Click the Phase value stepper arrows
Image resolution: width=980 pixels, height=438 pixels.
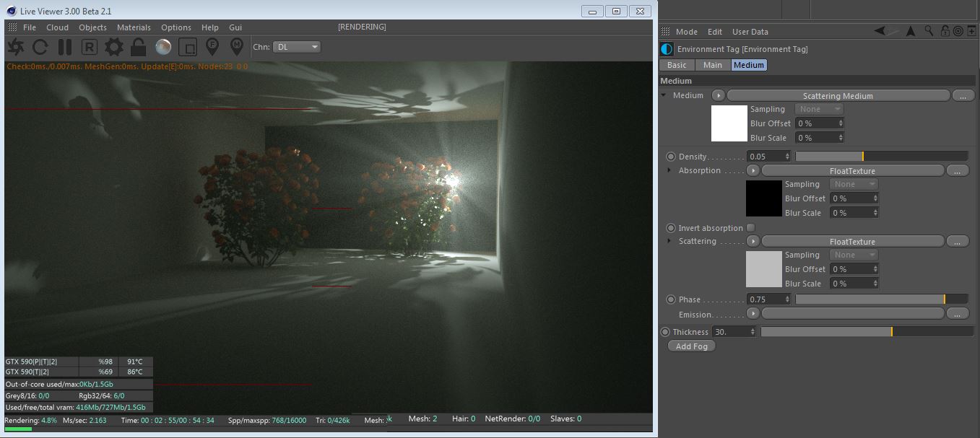(x=787, y=299)
